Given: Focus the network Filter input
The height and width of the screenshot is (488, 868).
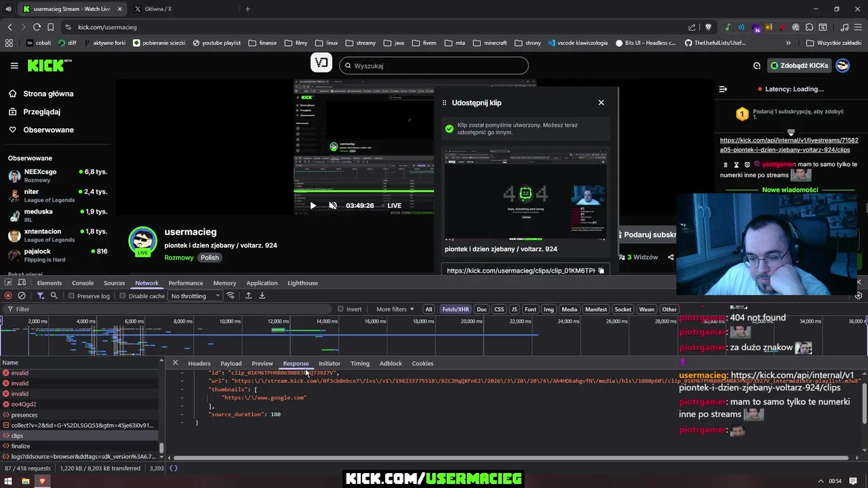Looking at the screenshot, I should [170, 309].
